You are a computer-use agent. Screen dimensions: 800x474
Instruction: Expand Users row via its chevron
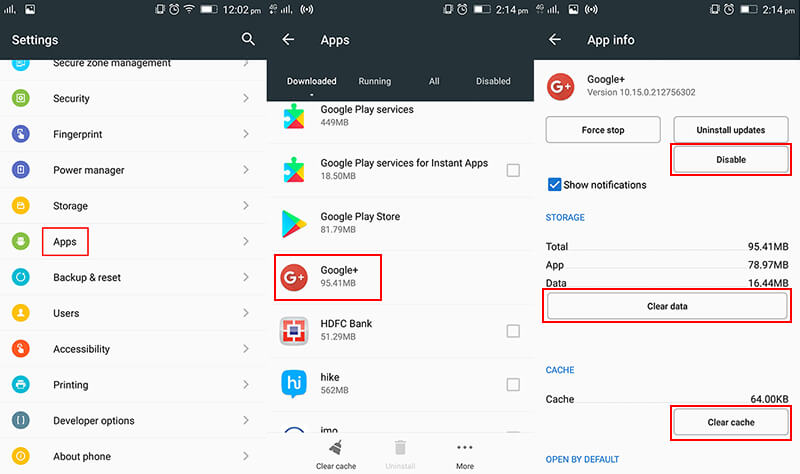pos(246,313)
